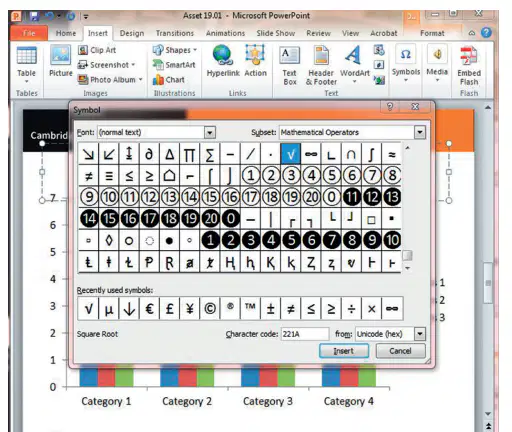
Task: Open the Subset dropdown
Action: click(x=420, y=132)
